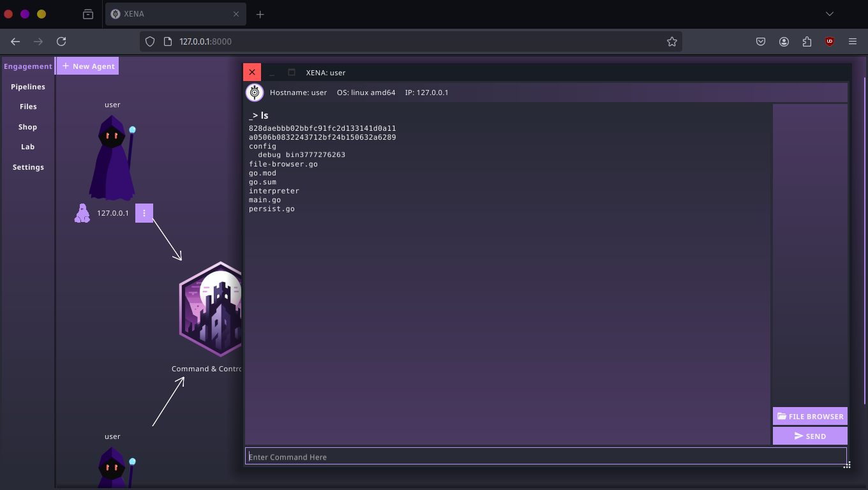868x490 pixels.
Task: Open the Lab page
Action: coord(28,147)
